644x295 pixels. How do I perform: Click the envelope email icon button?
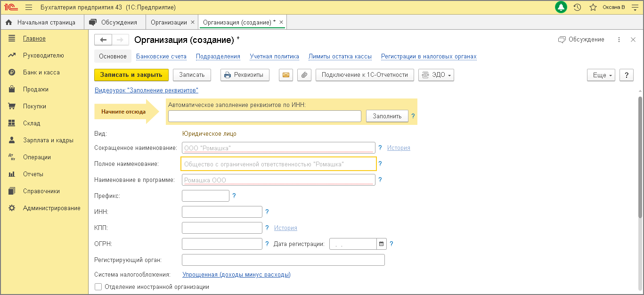[286, 75]
